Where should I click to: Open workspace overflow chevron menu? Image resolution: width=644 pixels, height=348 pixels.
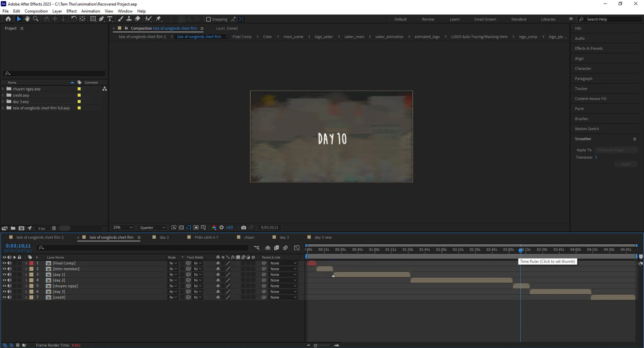point(571,19)
